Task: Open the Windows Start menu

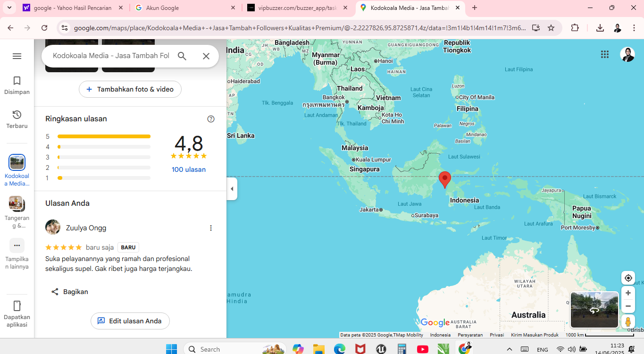Action: pyautogui.click(x=171, y=349)
